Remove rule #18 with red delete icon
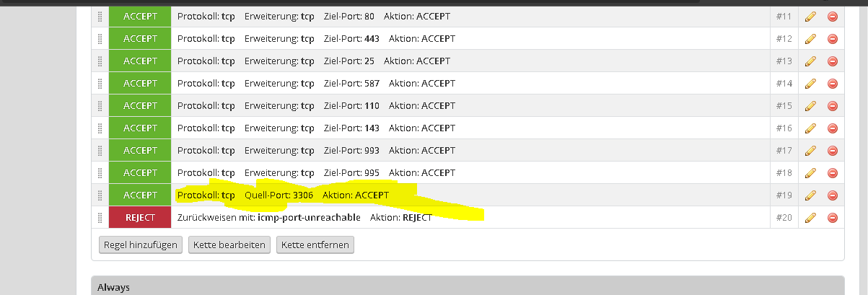Viewport: 868px width, 295px height. tap(832, 173)
